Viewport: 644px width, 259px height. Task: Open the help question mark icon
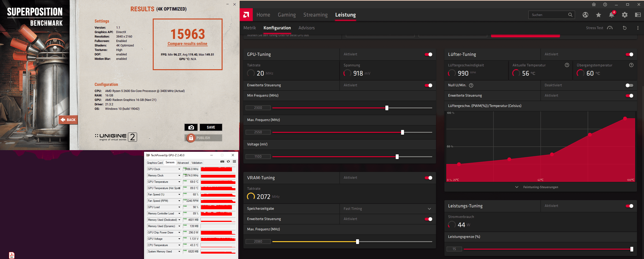click(x=605, y=4)
